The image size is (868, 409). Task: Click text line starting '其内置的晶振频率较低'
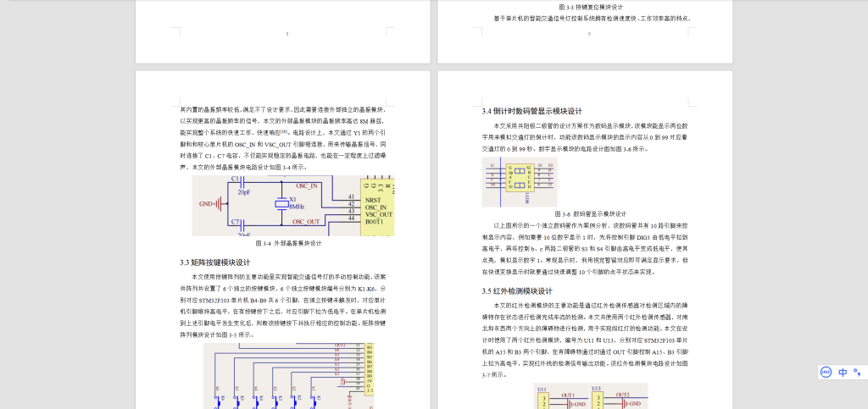pyautogui.click(x=283, y=109)
